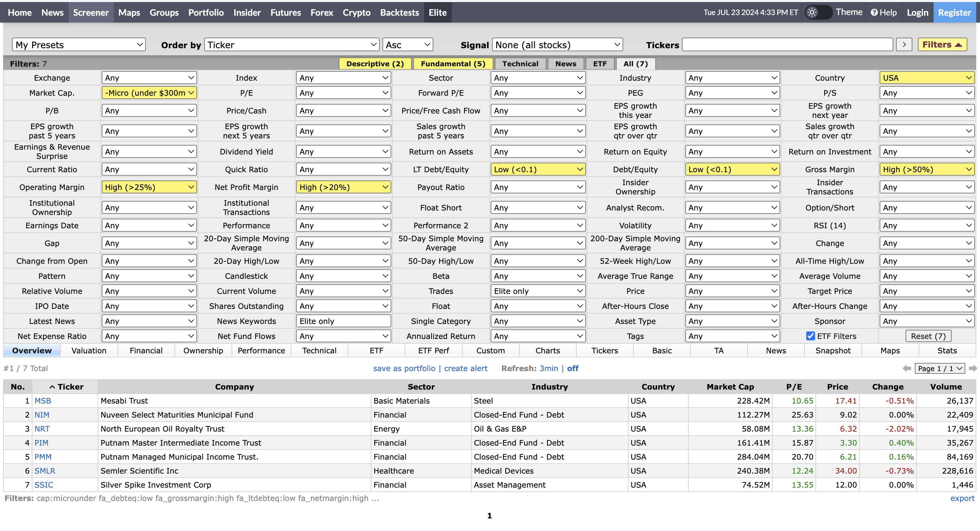The width and height of the screenshot is (980, 531).
Task: Open the Order by Ticker dropdown
Action: pyautogui.click(x=291, y=44)
